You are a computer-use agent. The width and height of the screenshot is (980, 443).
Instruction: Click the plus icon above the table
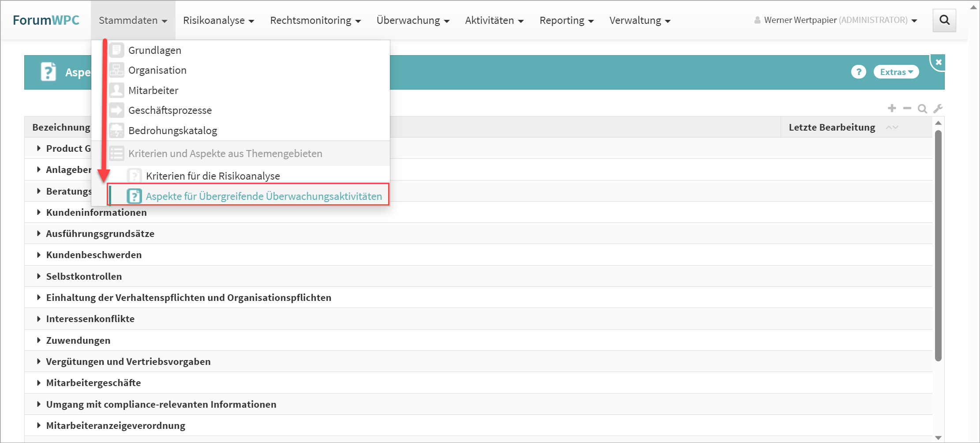892,109
